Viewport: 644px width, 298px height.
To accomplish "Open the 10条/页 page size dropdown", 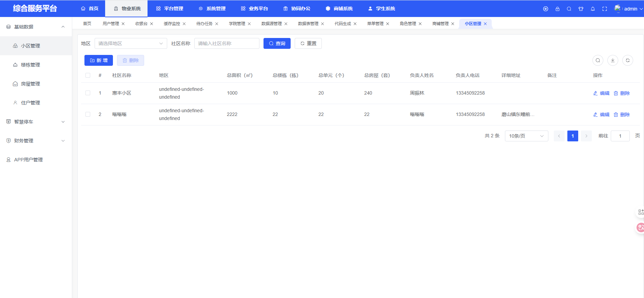I will [x=526, y=136].
